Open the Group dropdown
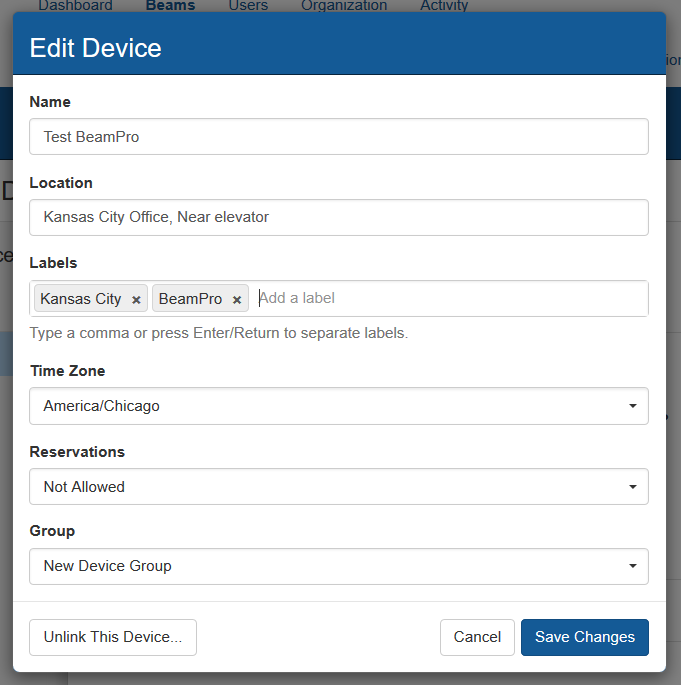Viewport: 681px width, 685px height. [339, 566]
